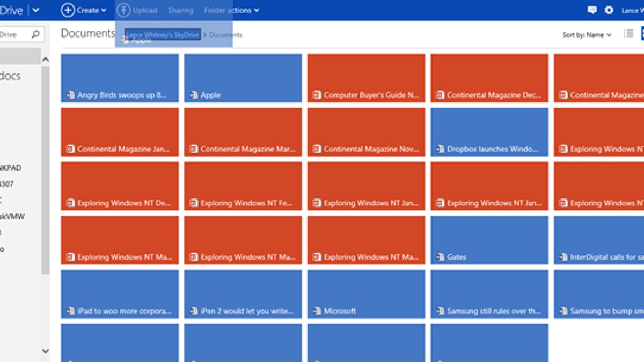The width and height of the screenshot is (644, 362).
Task: Click the Create plus icon
Action: pyautogui.click(x=69, y=10)
